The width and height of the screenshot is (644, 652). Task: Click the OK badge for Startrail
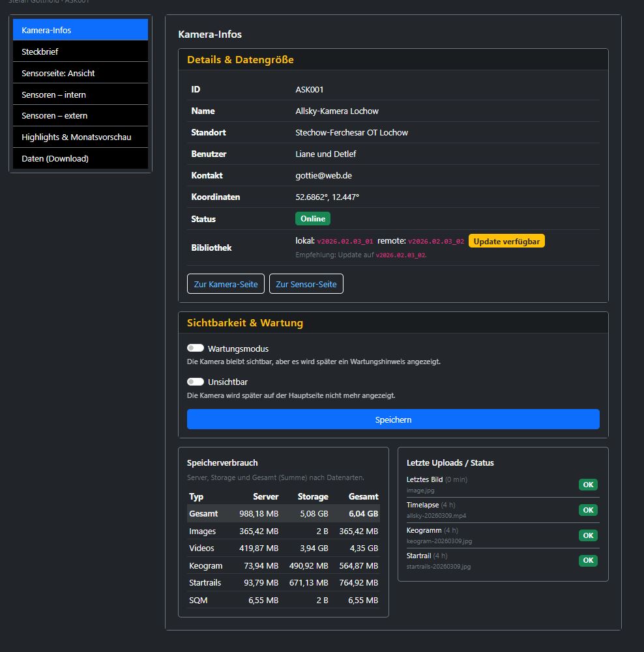tap(588, 560)
